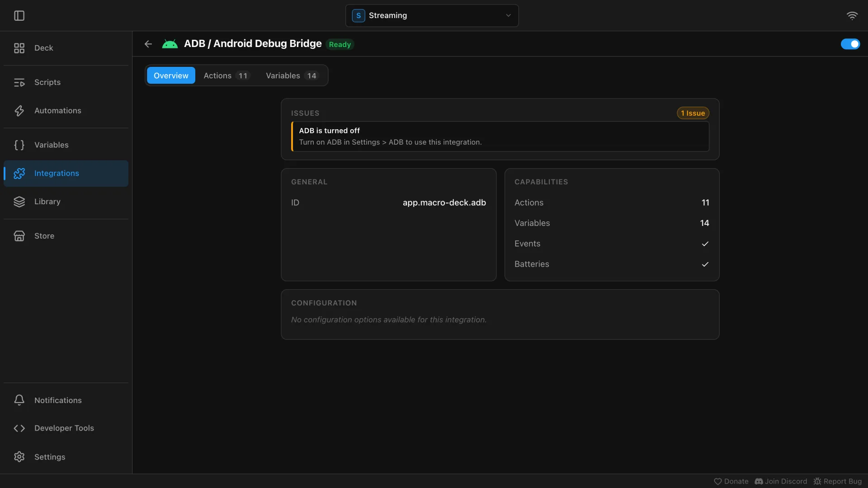The width and height of the screenshot is (868, 488).
Task: Click the Events capability checkmark
Action: coord(705,244)
